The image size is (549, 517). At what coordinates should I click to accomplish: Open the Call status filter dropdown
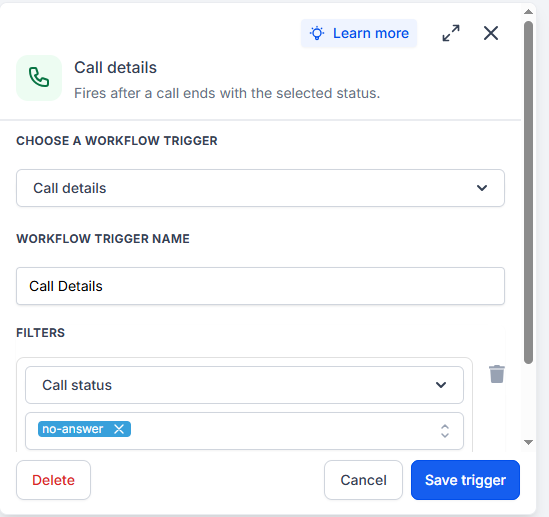244,385
